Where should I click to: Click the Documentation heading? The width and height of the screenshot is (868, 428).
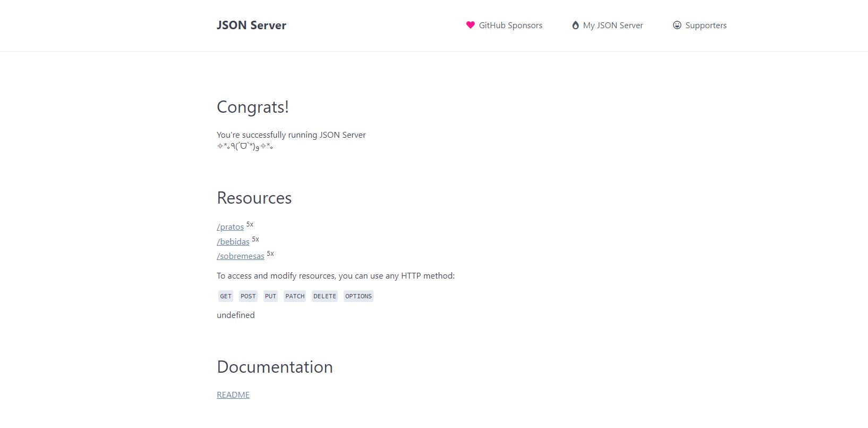pyautogui.click(x=275, y=367)
